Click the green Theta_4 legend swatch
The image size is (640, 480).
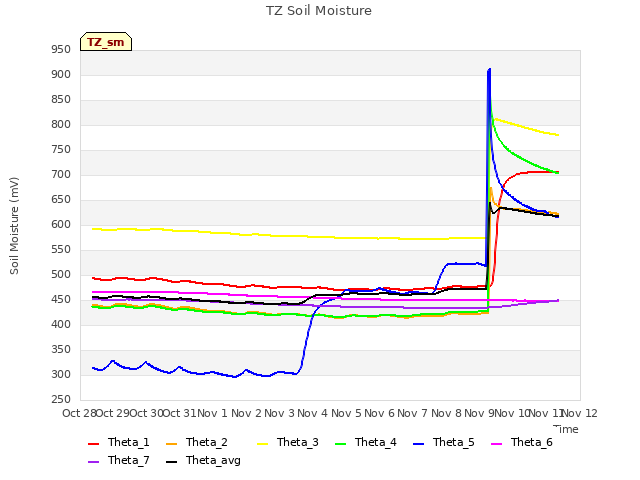[x=340, y=443]
